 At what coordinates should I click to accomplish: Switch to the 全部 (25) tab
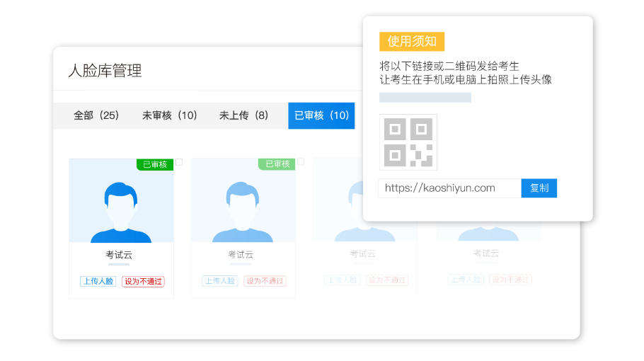coord(96,115)
